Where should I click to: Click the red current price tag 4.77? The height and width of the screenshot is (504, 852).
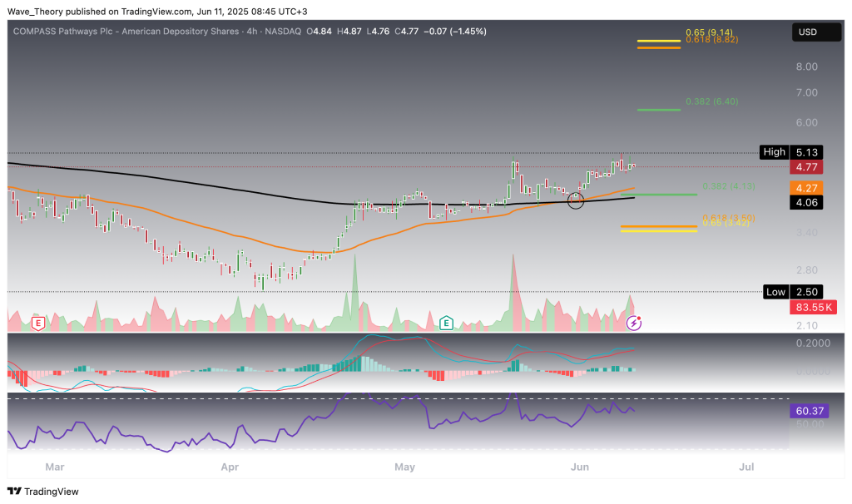click(806, 167)
